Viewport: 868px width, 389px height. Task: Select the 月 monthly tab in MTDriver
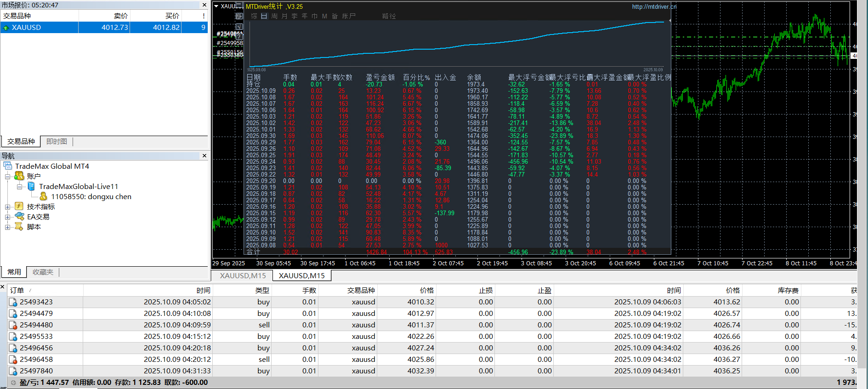[x=284, y=16]
